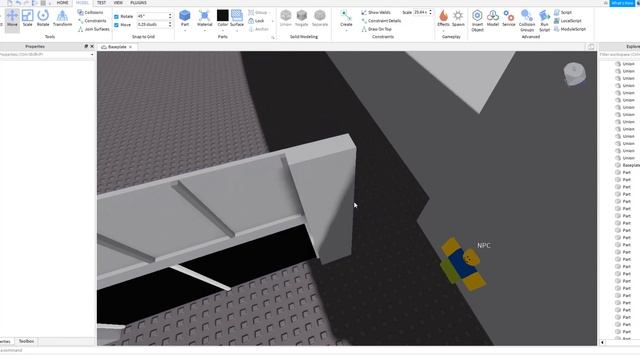Image resolution: width=640 pixels, height=360 pixels.
Task: Expand the Effects dropdown arrow
Action: 443,30
